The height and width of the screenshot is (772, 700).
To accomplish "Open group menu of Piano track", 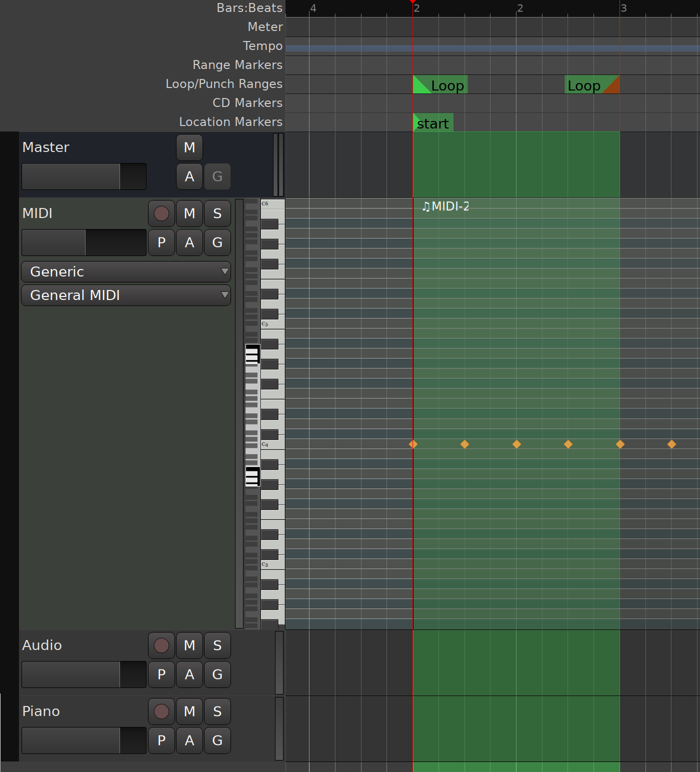I will [x=217, y=740].
